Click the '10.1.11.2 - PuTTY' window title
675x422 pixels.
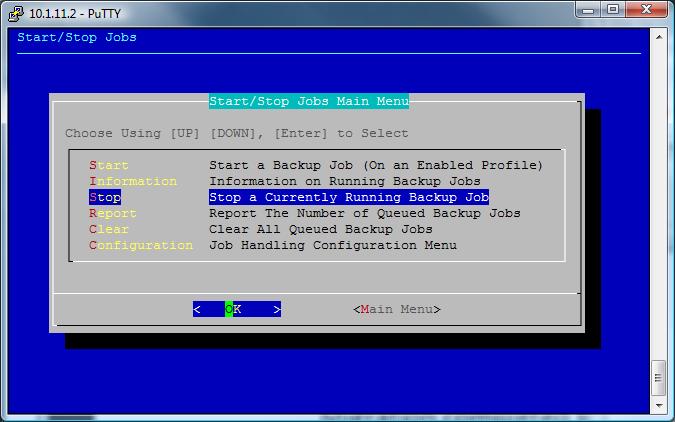click(75, 13)
